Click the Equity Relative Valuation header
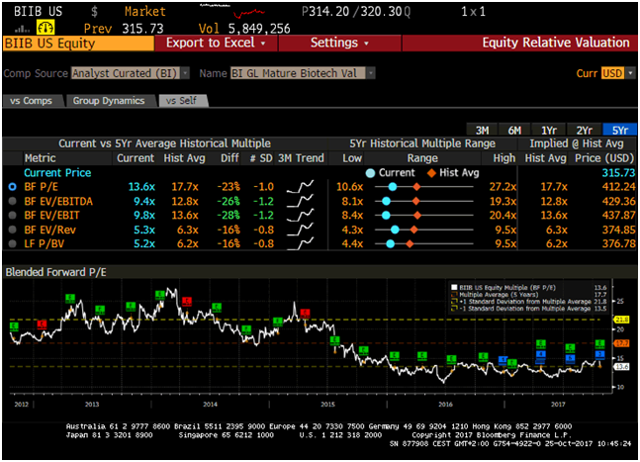The image size is (640, 462). (x=556, y=43)
